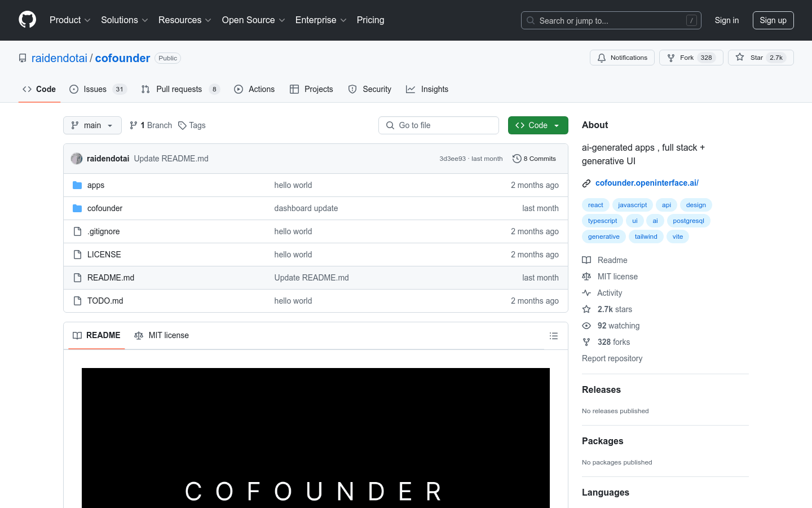View the 1 Branch link

151,125
